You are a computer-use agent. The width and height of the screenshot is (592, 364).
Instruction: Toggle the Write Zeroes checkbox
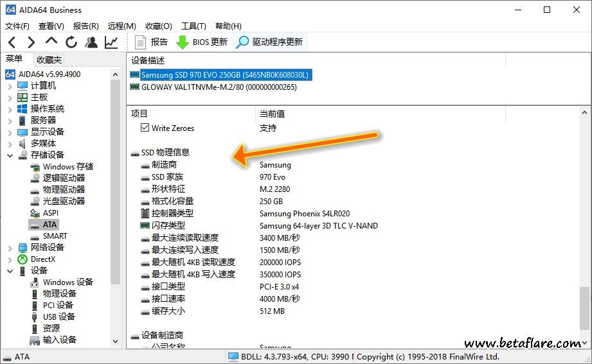[x=145, y=128]
